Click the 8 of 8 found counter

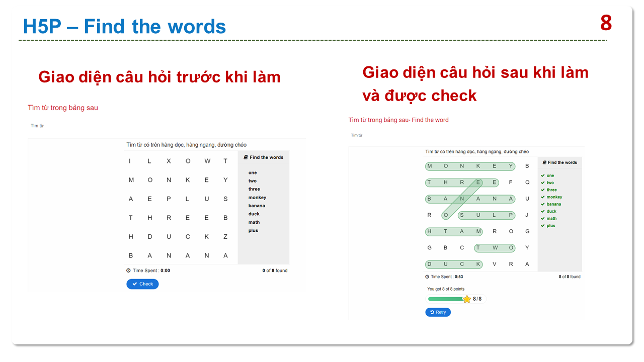(x=569, y=277)
